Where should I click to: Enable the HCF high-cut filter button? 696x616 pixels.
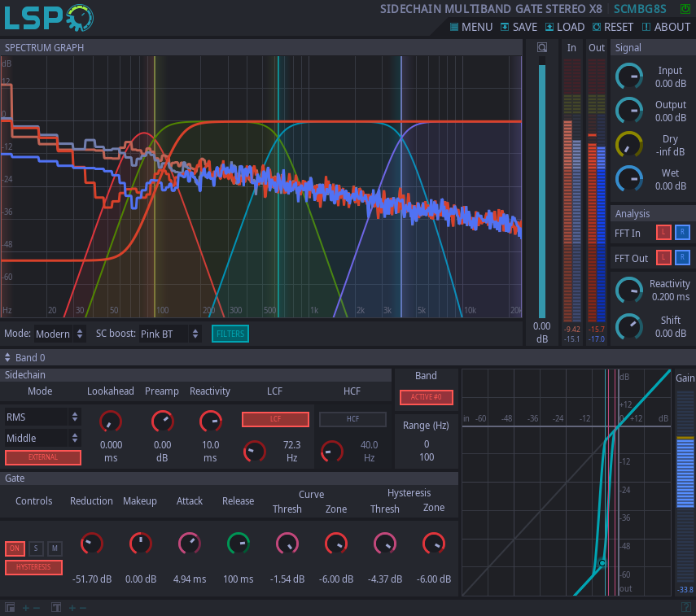click(352, 419)
